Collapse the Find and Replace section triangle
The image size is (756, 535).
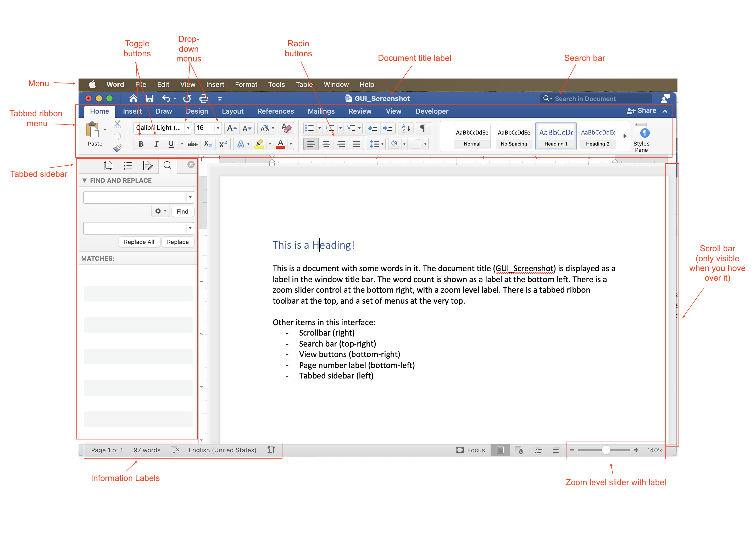(x=85, y=181)
